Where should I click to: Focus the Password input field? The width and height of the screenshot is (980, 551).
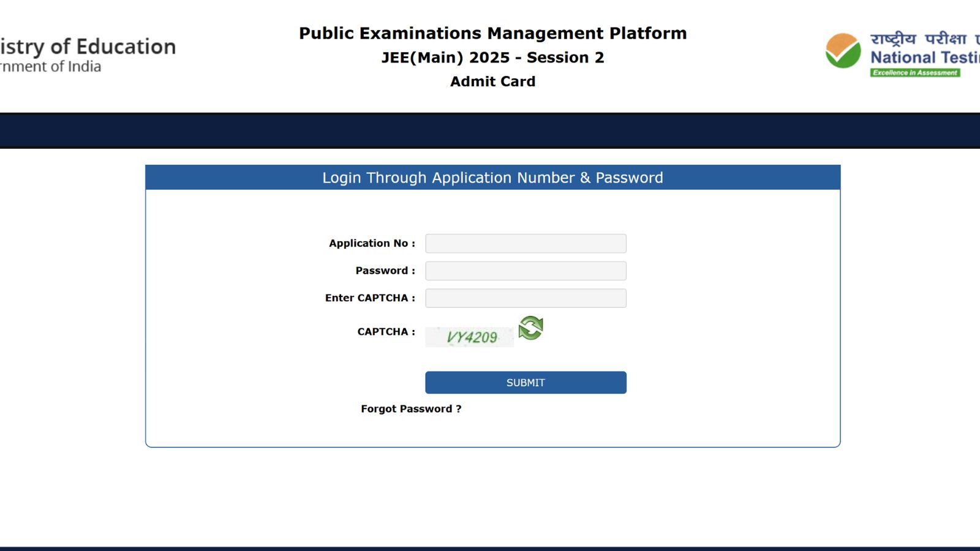(x=526, y=271)
